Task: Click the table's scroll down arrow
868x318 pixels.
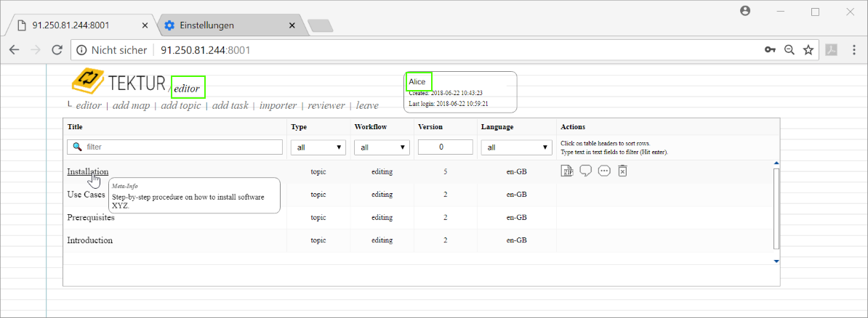Action: [x=776, y=261]
